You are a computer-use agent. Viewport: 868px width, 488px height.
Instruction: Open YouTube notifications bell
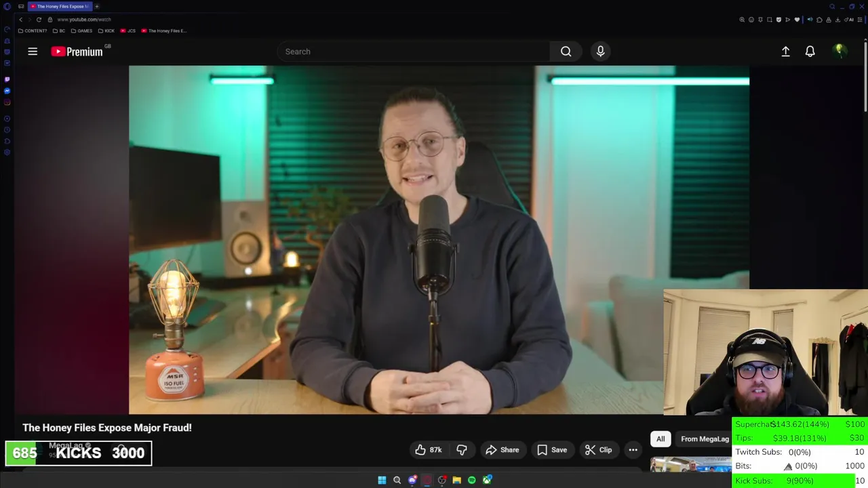point(810,52)
